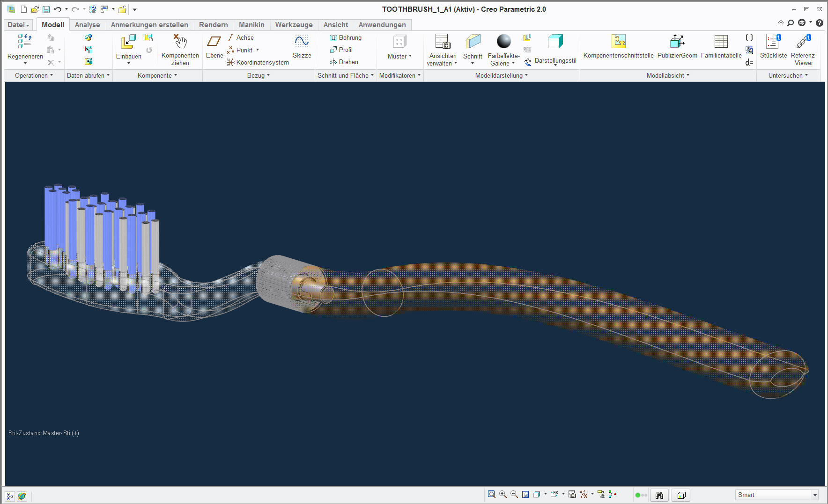Expand the Modifikatoren group
Screen dimensions: 828x504
(x=400, y=75)
